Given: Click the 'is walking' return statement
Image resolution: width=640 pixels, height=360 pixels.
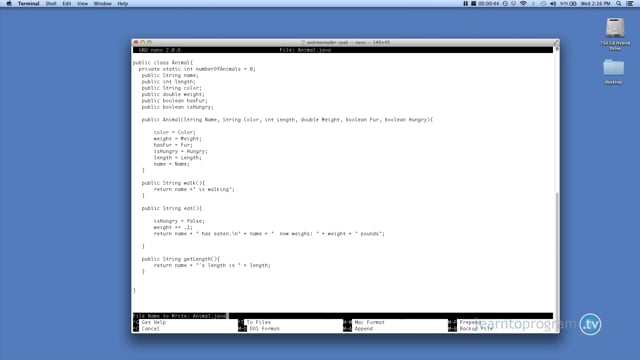Looking at the screenshot, I should coord(194,189).
